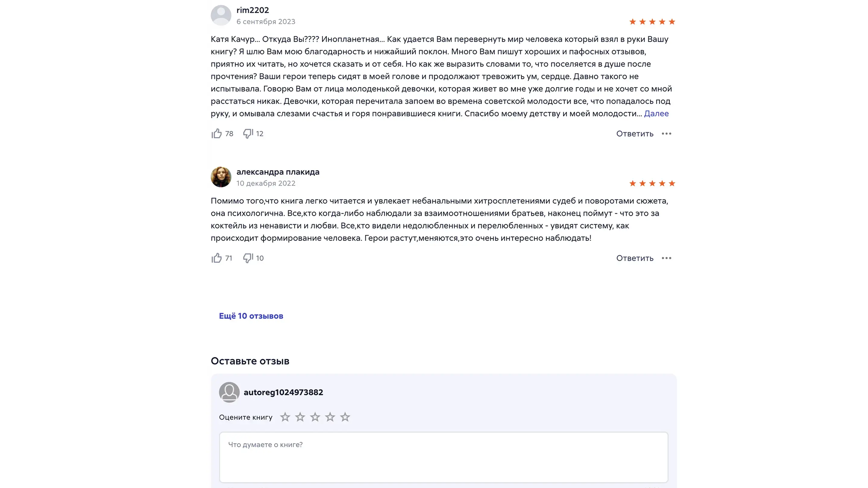Give the book five stars
The height and width of the screenshot is (488, 868).
[345, 417]
